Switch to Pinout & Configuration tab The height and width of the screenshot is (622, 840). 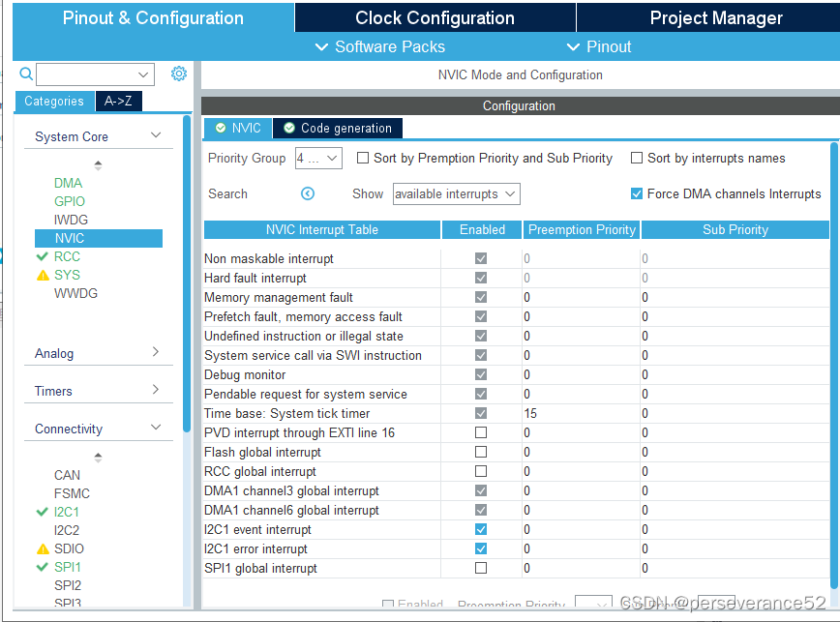point(153,17)
